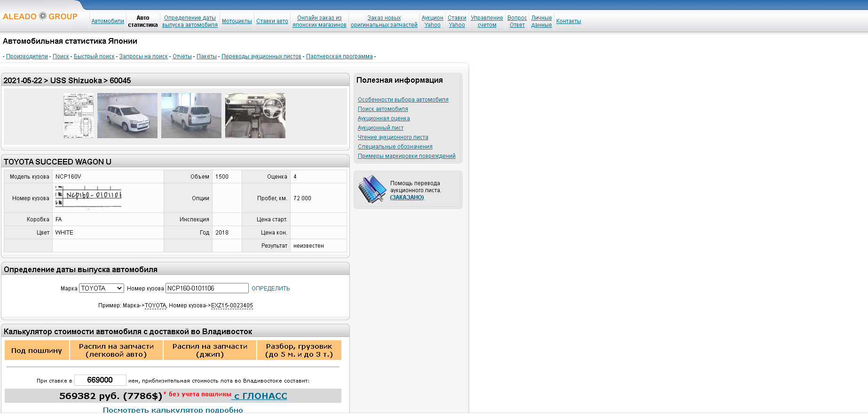Open Примеры маркировки повреждений link
Image resolution: width=868 pixels, height=415 pixels.
[407, 156]
